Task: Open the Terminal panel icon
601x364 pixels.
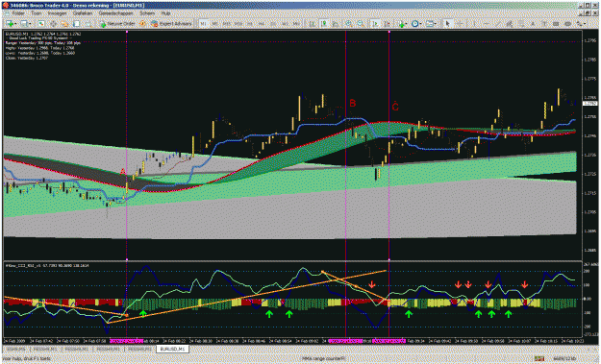Action: (77, 24)
